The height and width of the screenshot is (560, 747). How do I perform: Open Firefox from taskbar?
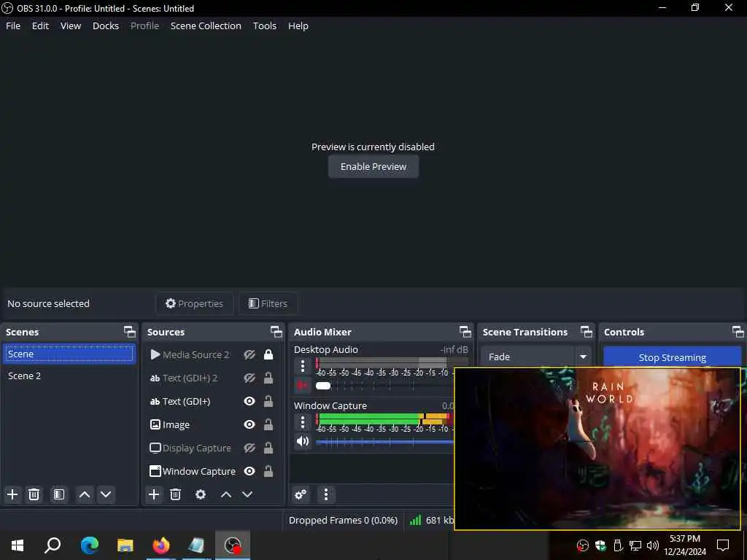(161, 545)
